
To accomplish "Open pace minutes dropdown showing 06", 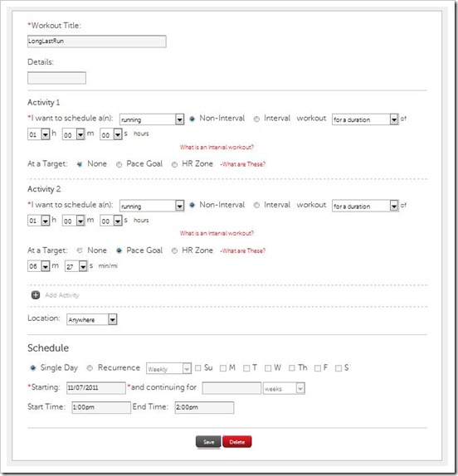I will point(38,266).
